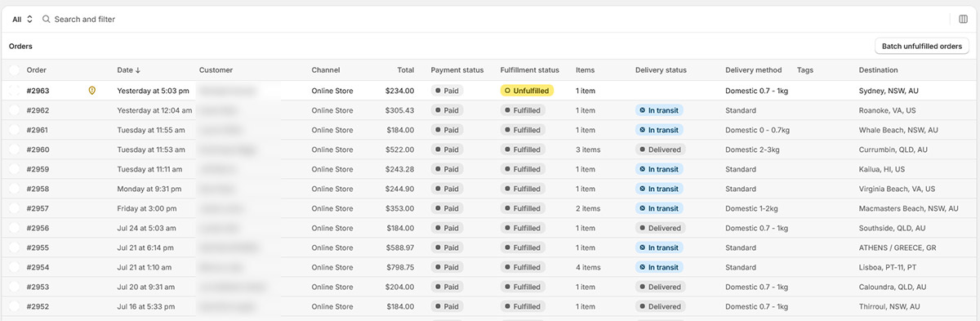Screen dimensions: 980x321
Task: Sort by the Order column header
Action: pyautogui.click(x=37, y=70)
